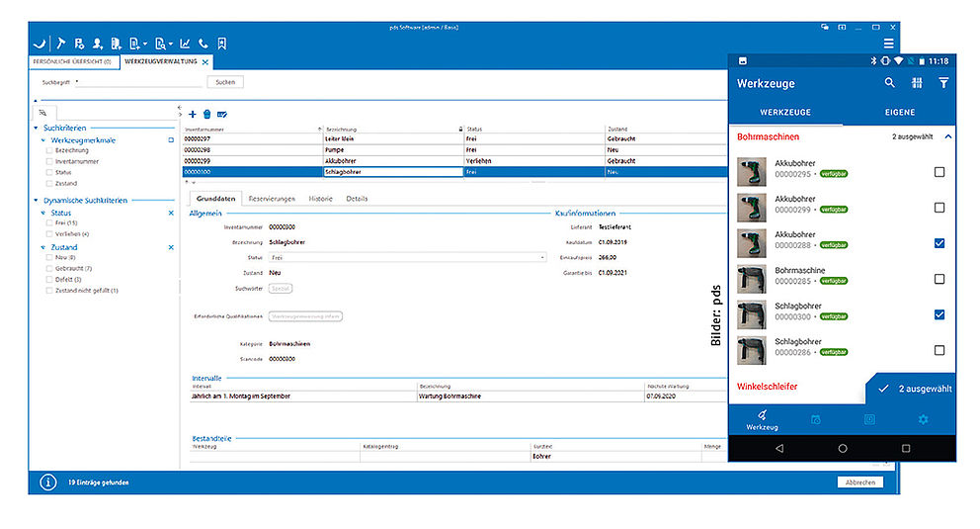Viewport: 980px width, 529px height.
Task: Uncheck the Schlagbohrer 00000300 checkbox
Action: click(x=939, y=314)
